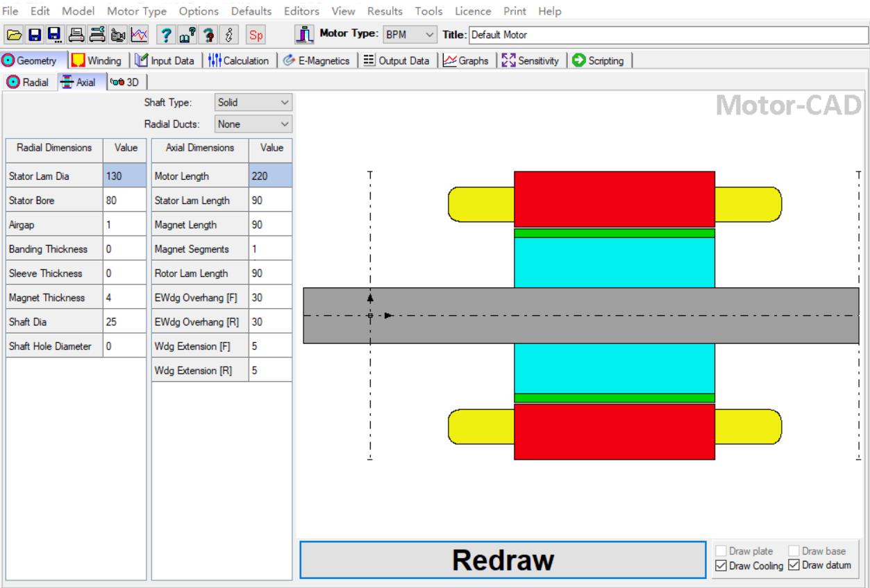
Task: Click the Shaft Dia value 25
Action: 125,322
